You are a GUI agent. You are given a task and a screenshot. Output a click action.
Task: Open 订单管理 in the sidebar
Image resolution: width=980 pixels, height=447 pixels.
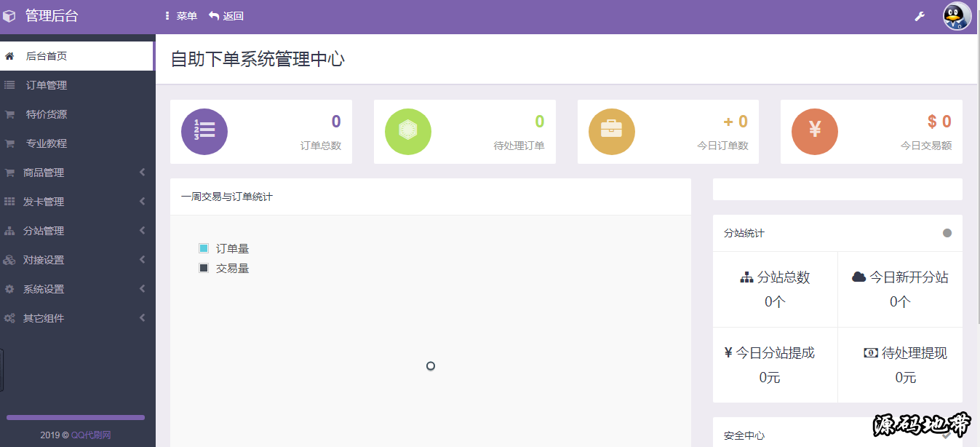pyautogui.click(x=78, y=85)
